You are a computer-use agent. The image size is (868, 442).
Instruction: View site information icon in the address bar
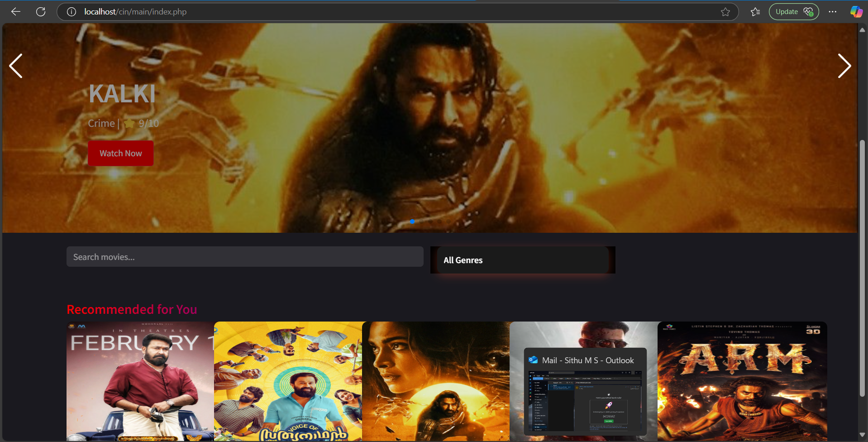tap(72, 12)
